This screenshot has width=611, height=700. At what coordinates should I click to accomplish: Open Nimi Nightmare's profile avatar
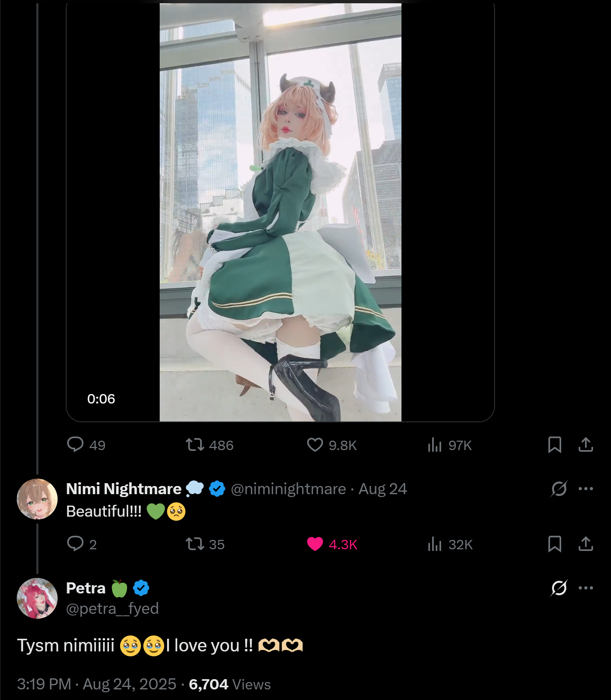37,499
